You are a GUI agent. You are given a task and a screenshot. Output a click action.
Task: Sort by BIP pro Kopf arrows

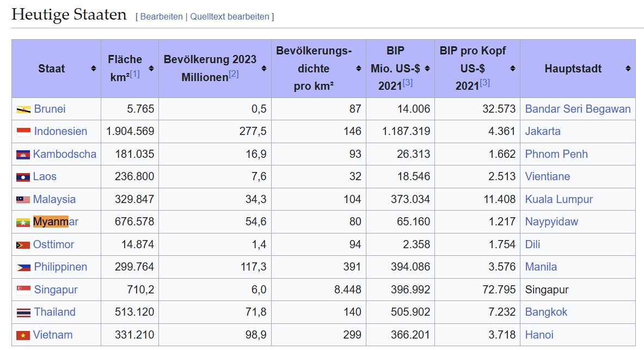(513, 69)
